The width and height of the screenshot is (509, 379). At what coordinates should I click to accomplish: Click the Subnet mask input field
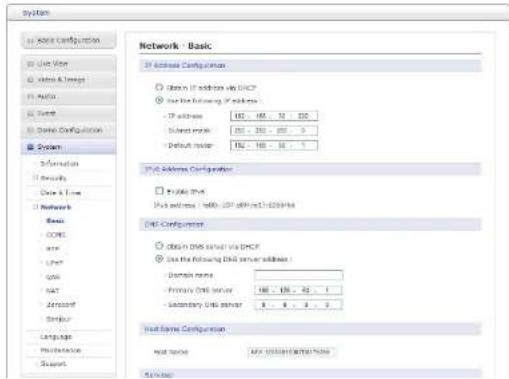(274, 130)
